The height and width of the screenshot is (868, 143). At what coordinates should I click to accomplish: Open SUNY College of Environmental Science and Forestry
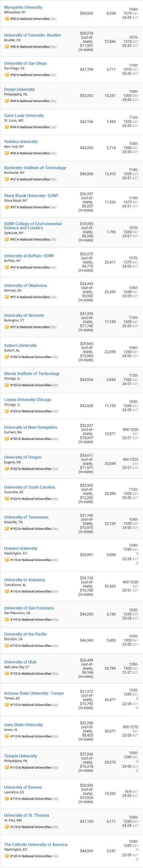tap(33, 226)
